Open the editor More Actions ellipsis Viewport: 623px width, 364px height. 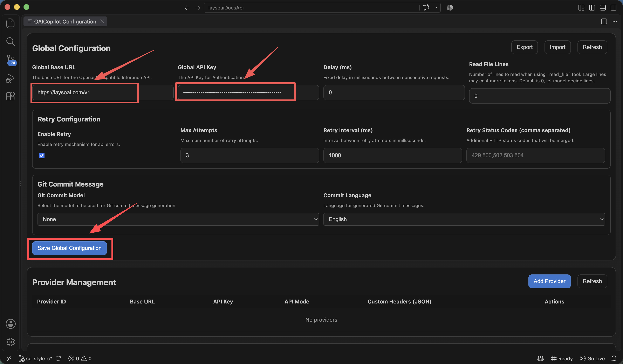click(615, 21)
